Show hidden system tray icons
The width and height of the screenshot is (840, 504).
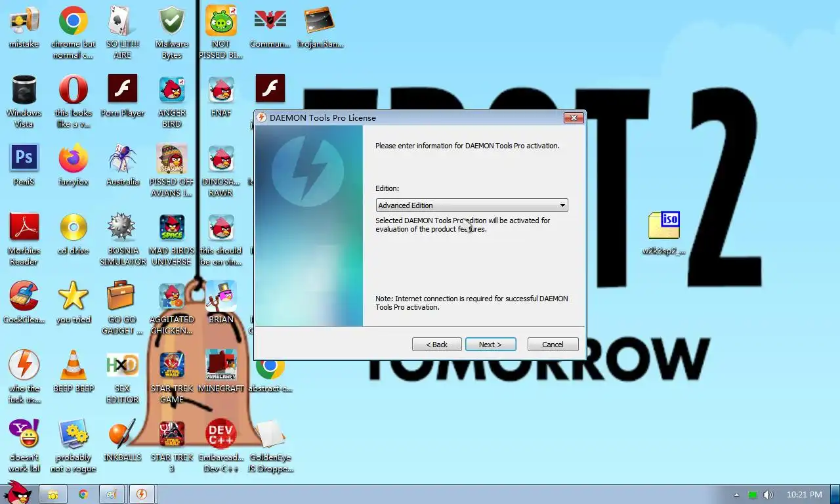coord(736,495)
